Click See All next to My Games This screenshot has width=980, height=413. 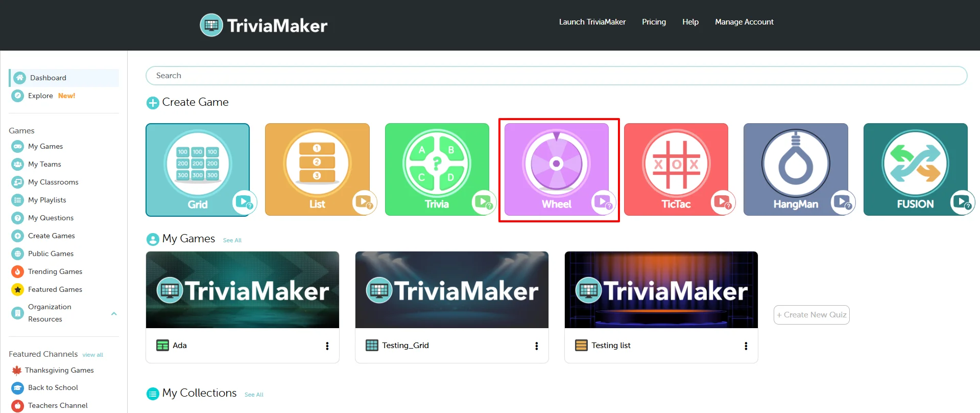point(232,240)
